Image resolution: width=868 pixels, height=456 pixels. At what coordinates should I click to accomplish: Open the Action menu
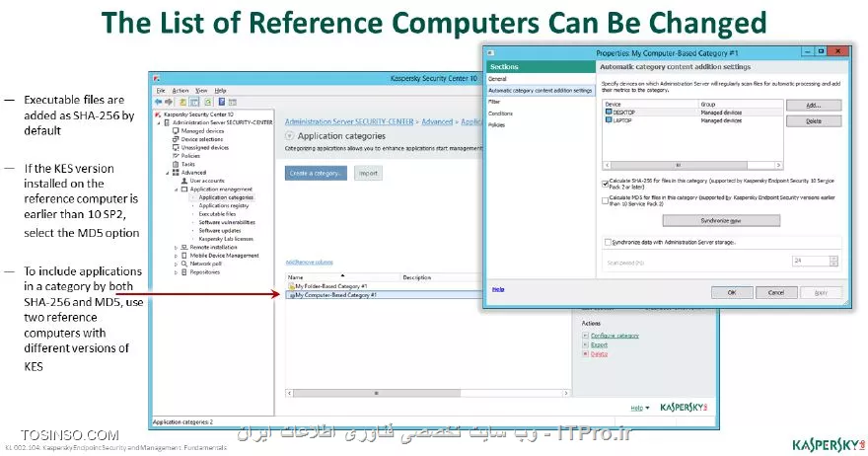(181, 91)
